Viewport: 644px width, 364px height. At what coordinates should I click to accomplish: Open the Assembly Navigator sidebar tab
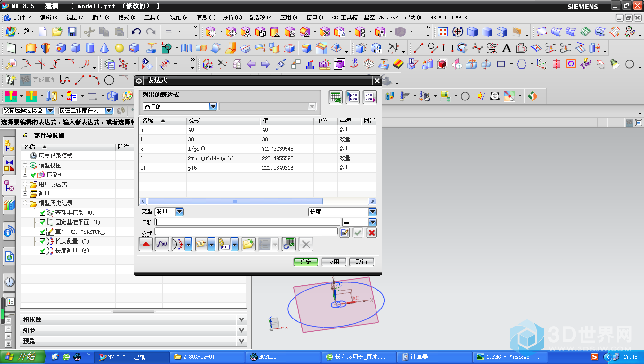coord(9,146)
